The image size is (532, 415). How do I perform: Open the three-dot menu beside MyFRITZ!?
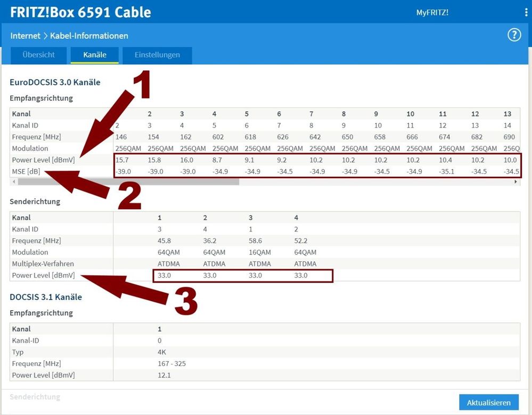[526, 13]
